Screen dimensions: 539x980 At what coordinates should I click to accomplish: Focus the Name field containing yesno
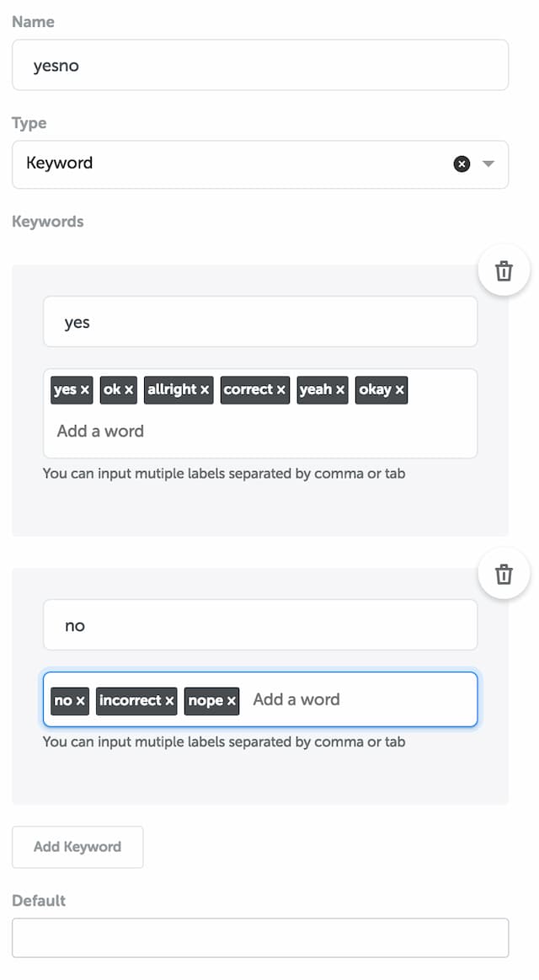[260, 65]
